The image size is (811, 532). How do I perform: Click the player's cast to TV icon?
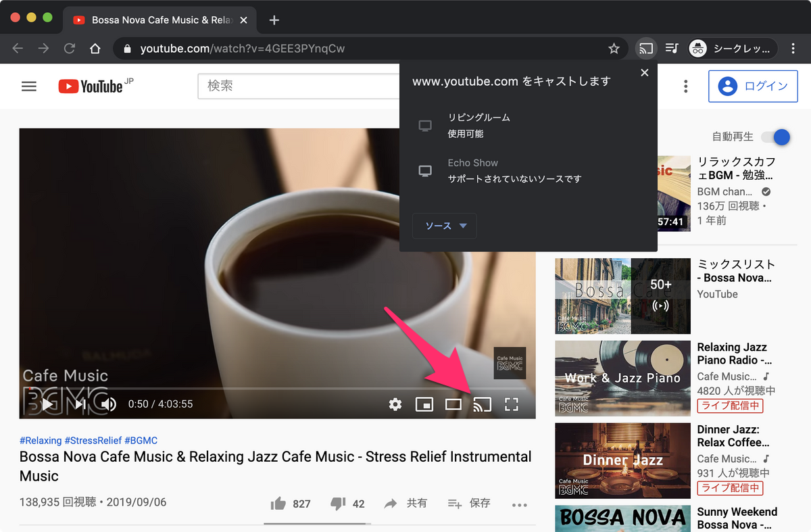tap(482, 404)
